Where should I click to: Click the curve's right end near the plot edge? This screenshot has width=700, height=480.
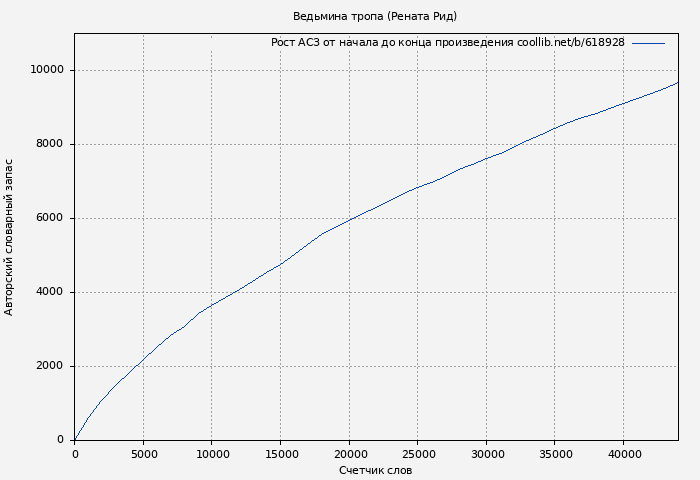[x=676, y=83]
